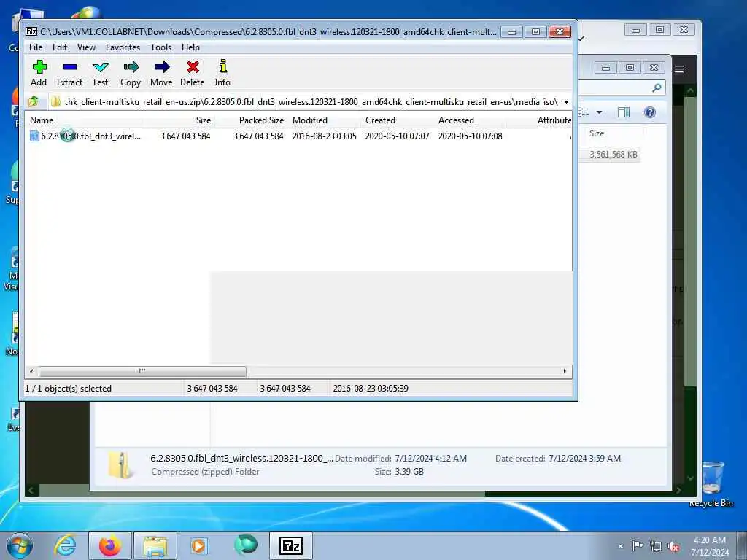
Task: Open Windows Media Player taskbar icon
Action: 198,545
